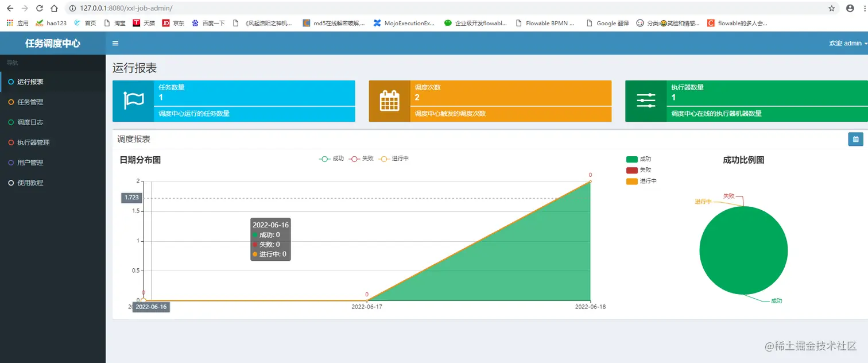The height and width of the screenshot is (363, 868).
Task: Click the circle icon beside 用户管理
Action: pos(11,163)
